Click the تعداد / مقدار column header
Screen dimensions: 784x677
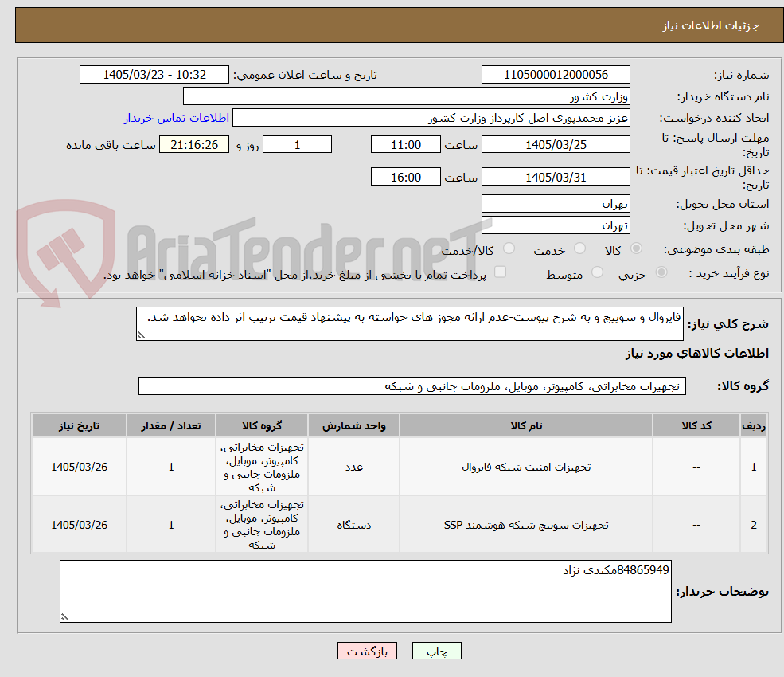[171, 425]
